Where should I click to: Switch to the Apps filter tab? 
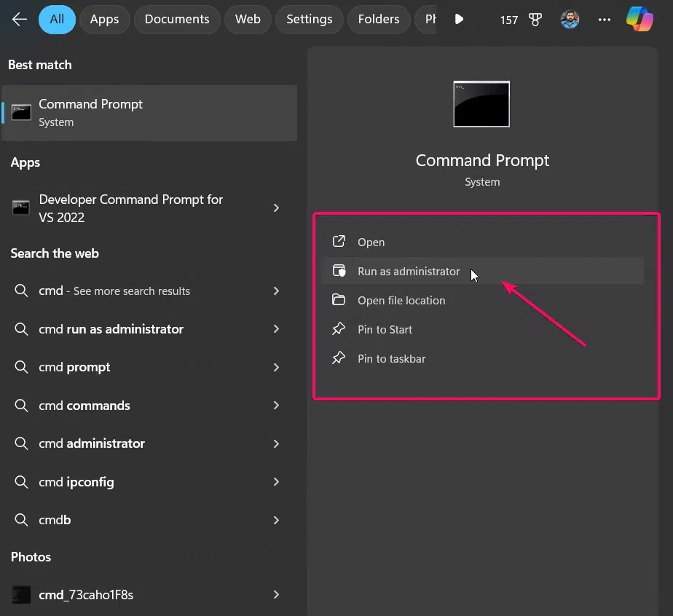(x=104, y=20)
